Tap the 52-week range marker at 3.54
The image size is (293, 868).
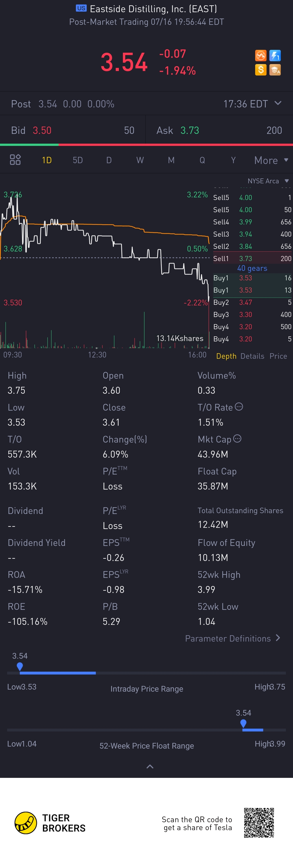pyautogui.click(x=243, y=723)
